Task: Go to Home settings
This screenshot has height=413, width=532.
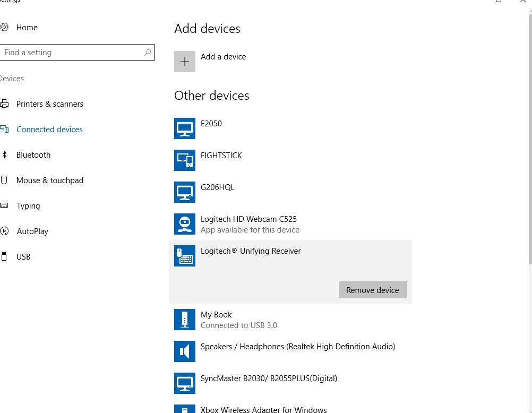Action: coord(27,28)
